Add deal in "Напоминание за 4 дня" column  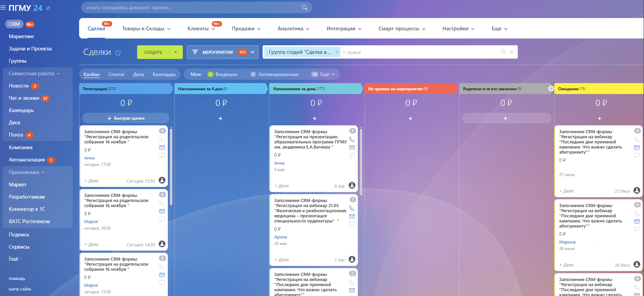220,119
